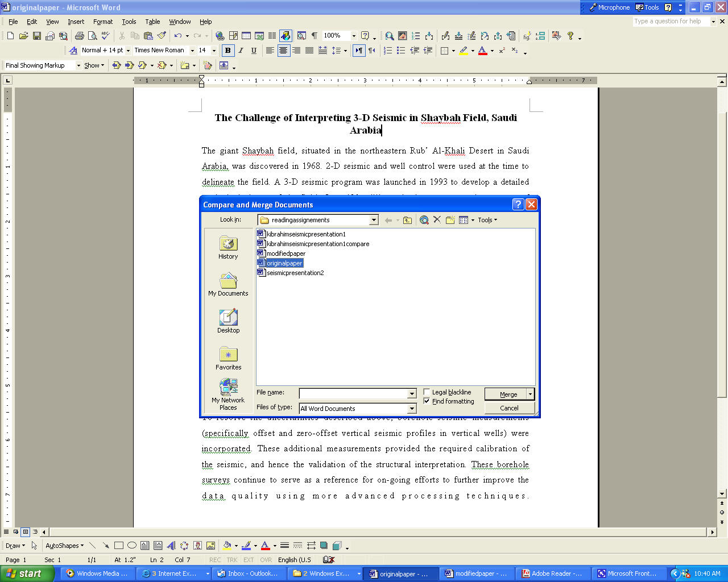Screen dimensions: 728x582
Task: Click the Type a question for help box
Action: click(x=671, y=22)
